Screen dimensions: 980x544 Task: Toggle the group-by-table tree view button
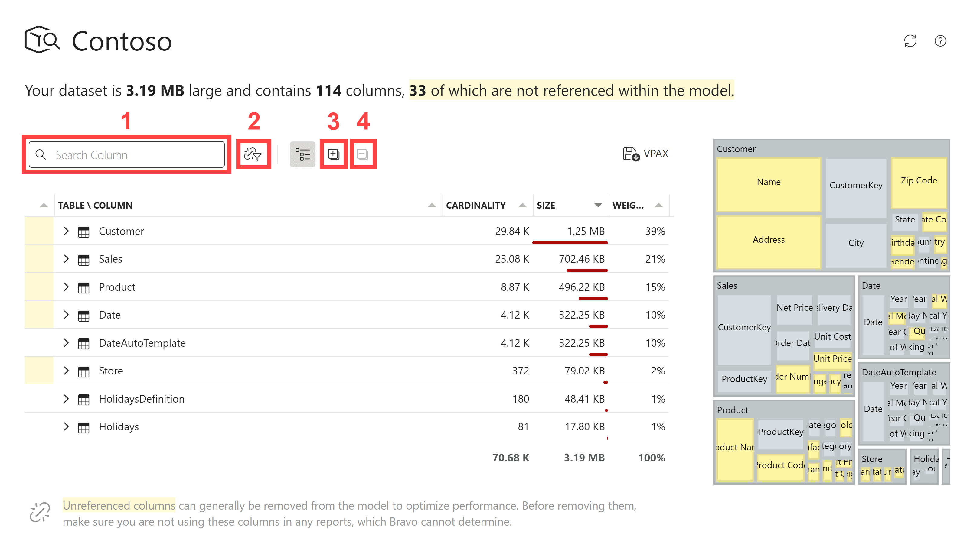pos(302,154)
